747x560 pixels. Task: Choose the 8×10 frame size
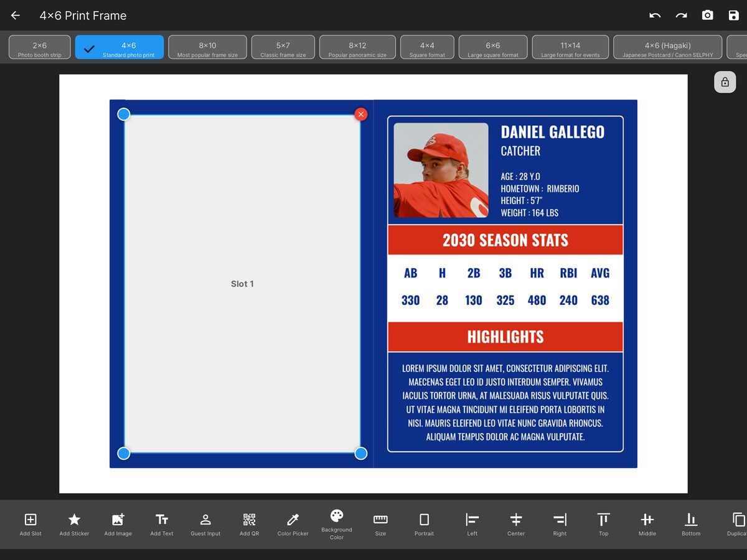(x=207, y=47)
